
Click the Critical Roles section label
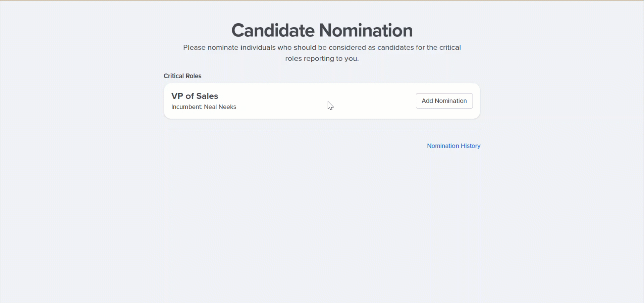coord(182,76)
